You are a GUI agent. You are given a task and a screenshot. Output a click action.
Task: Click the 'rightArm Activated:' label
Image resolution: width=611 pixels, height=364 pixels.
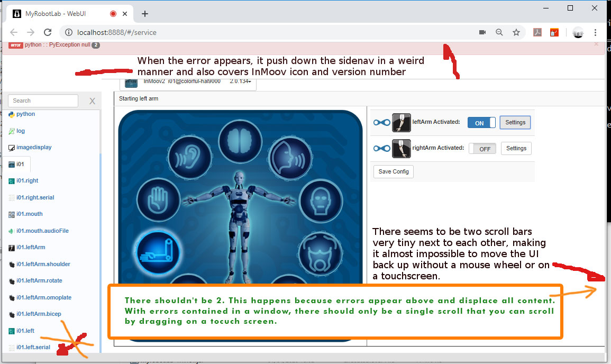coord(438,148)
